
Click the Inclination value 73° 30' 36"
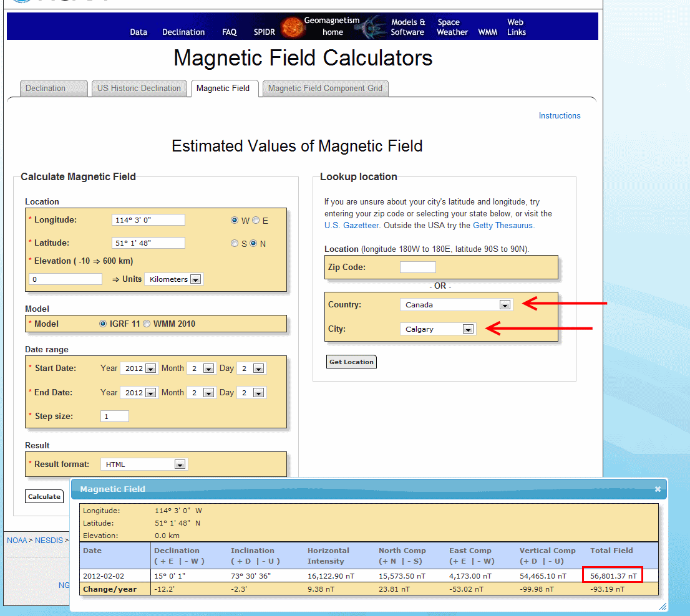[251, 576]
